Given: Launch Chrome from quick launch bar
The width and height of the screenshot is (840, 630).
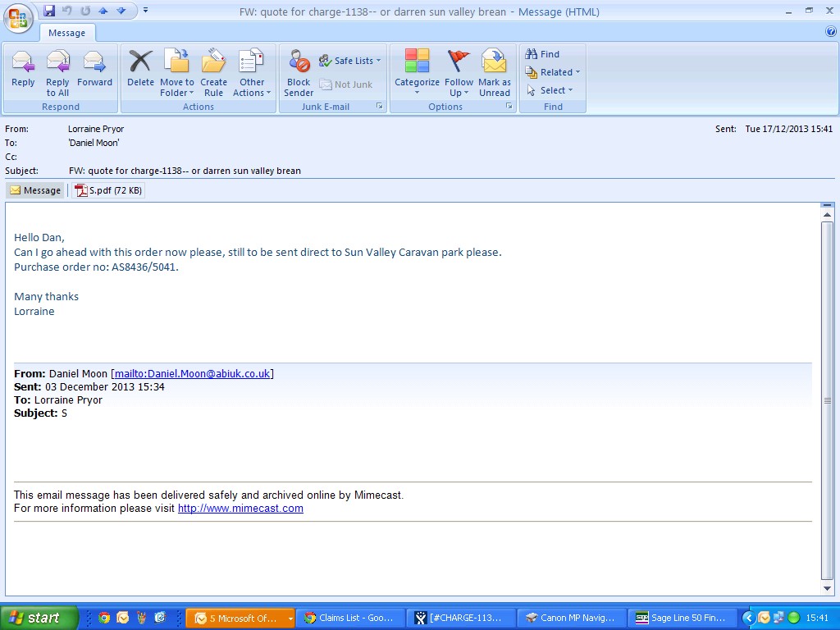Looking at the screenshot, I should click(104, 618).
